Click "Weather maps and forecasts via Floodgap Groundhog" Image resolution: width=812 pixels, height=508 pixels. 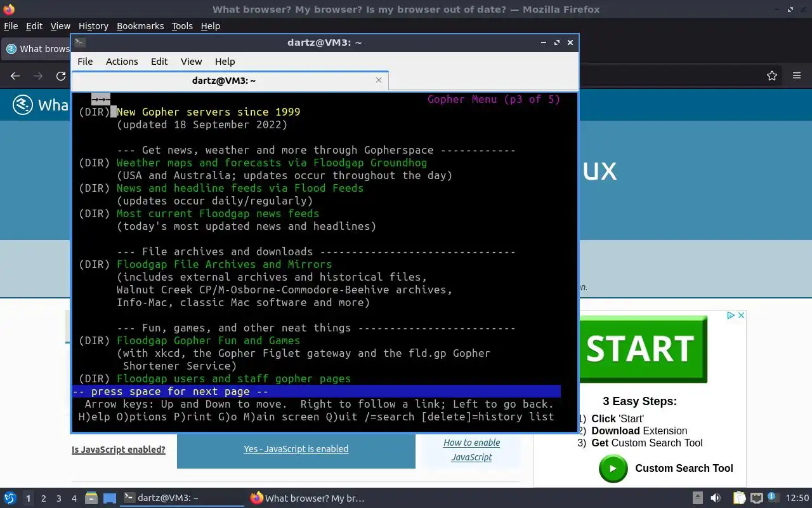click(x=272, y=163)
